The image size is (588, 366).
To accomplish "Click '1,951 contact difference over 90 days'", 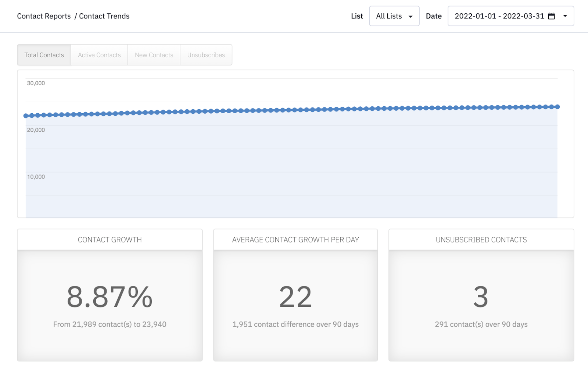I will click(295, 324).
